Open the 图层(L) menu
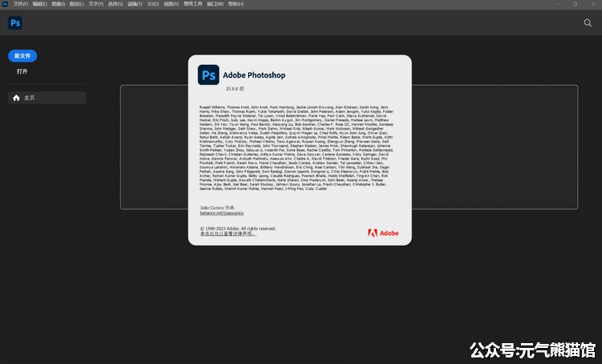Viewport: 602px width, 364px height. pos(77,4)
